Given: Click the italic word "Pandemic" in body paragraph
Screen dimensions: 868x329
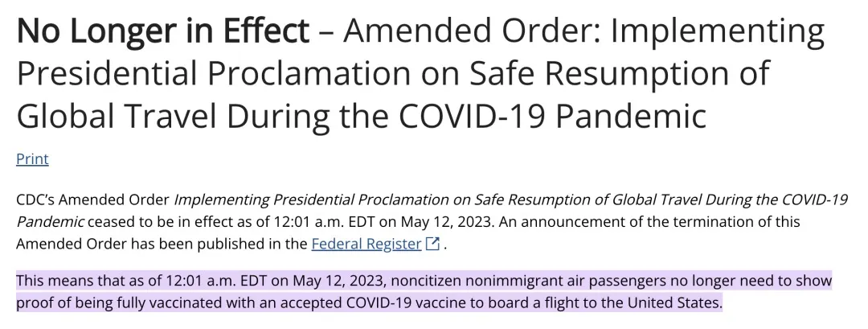Looking at the screenshot, I should (49, 221).
